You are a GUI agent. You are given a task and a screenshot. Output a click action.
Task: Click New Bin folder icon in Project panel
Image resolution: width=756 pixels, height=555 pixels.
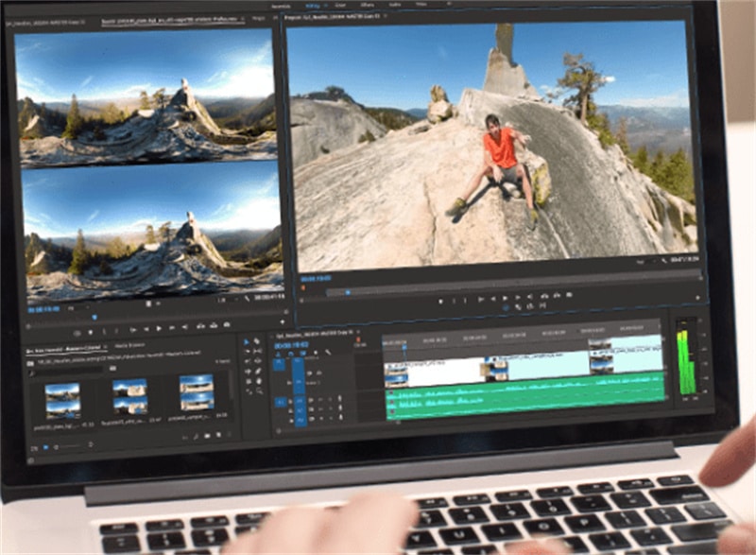coord(207,436)
